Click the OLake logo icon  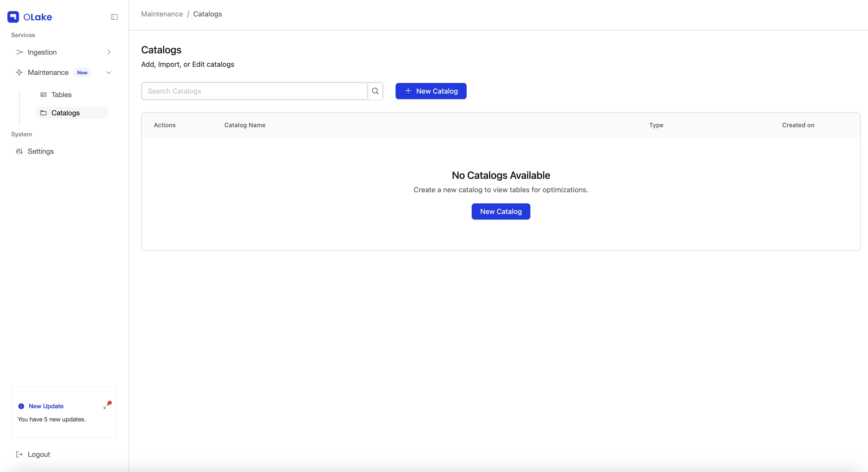pyautogui.click(x=13, y=17)
